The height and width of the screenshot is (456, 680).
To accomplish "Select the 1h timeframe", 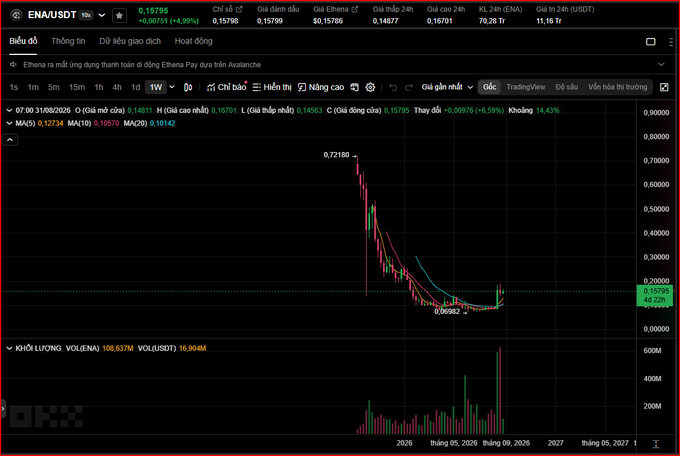I will coord(99,87).
